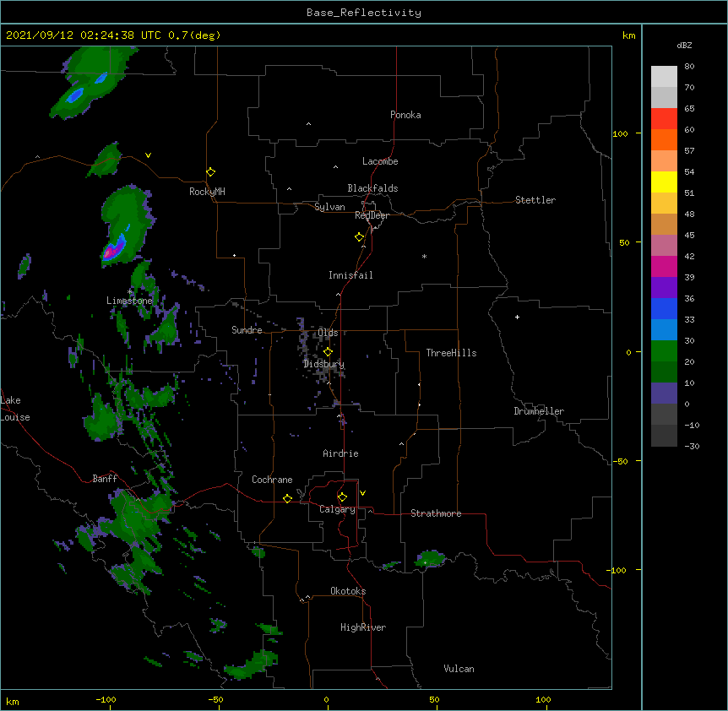Click the Lacombe city label
728x711 pixels.
pyautogui.click(x=380, y=161)
